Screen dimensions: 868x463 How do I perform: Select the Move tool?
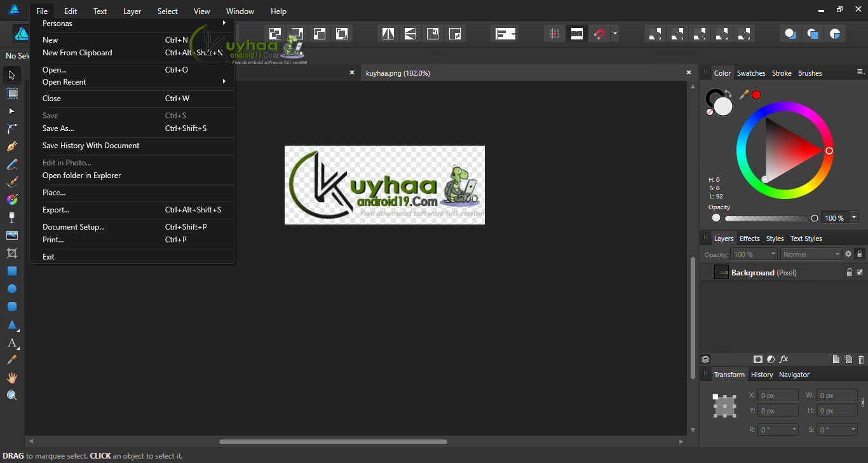tap(11, 75)
